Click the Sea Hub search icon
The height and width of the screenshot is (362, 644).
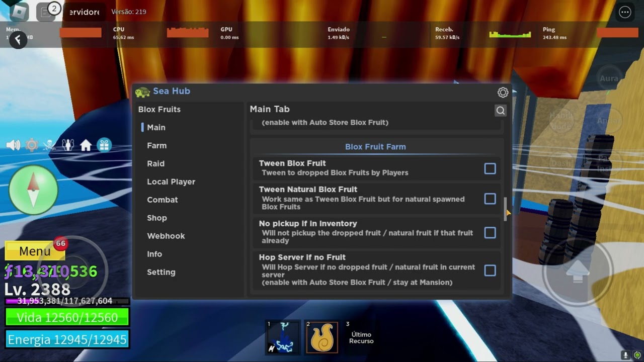click(x=501, y=111)
